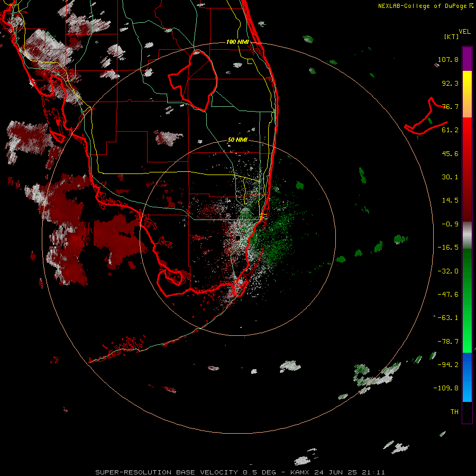Click the [KT] units label
Image resolution: width=476 pixels, height=476 pixels.
[452, 36]
